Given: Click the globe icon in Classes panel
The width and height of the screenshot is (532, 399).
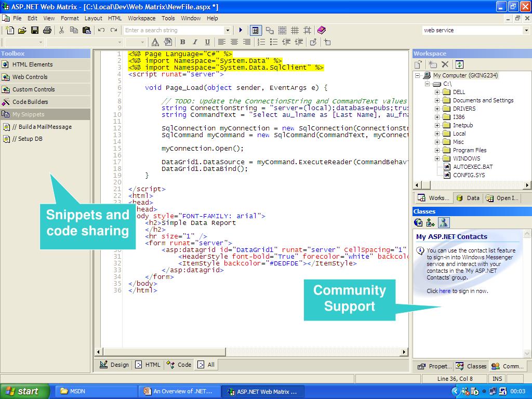Looking at the screenshot, I should point(418,222).
